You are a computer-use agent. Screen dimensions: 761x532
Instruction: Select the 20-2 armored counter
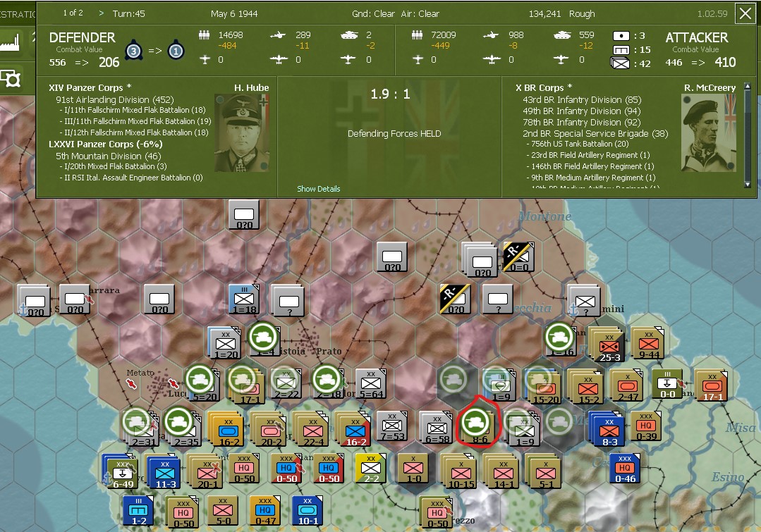270,430
